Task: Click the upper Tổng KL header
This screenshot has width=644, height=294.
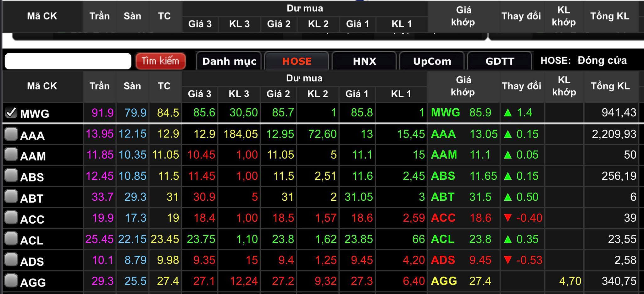Action: (x=610, y=16)
